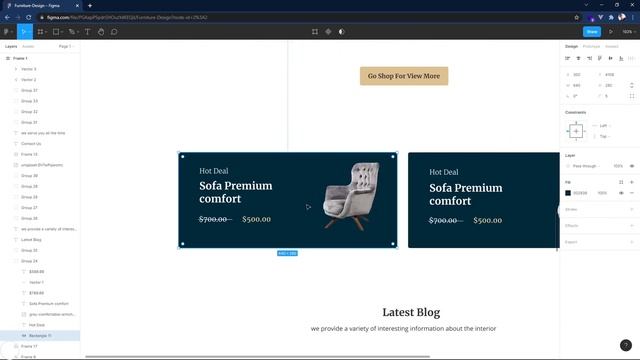Screen dimensions: 640x360
Task: Open the Pen tool dropdown arrow
Action: [78, 32]
